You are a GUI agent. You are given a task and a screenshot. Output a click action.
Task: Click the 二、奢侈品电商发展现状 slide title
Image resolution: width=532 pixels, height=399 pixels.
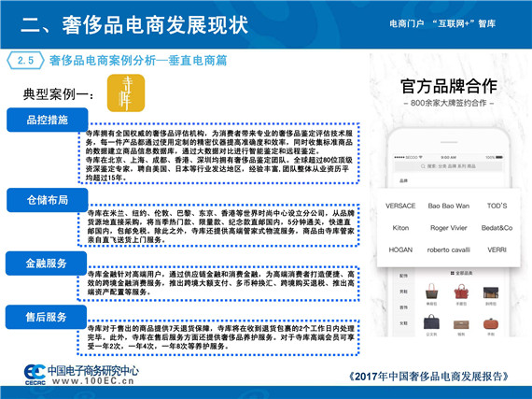point(134,25)
